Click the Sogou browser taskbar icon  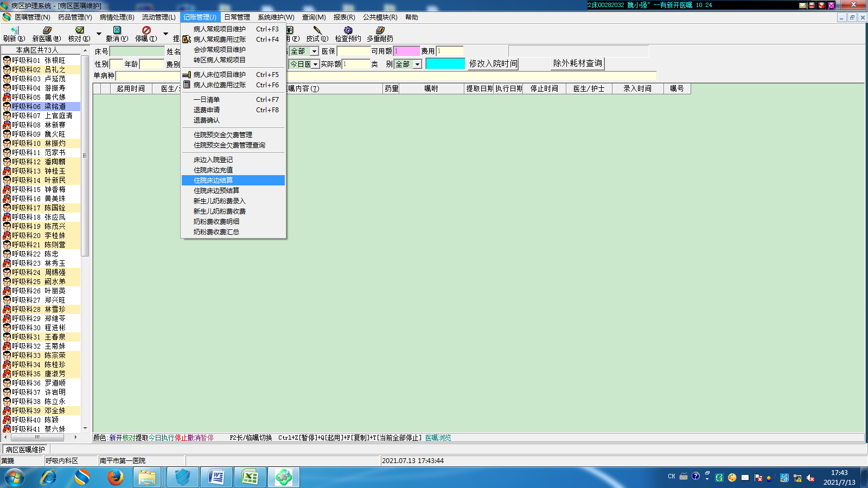[82, 477]
